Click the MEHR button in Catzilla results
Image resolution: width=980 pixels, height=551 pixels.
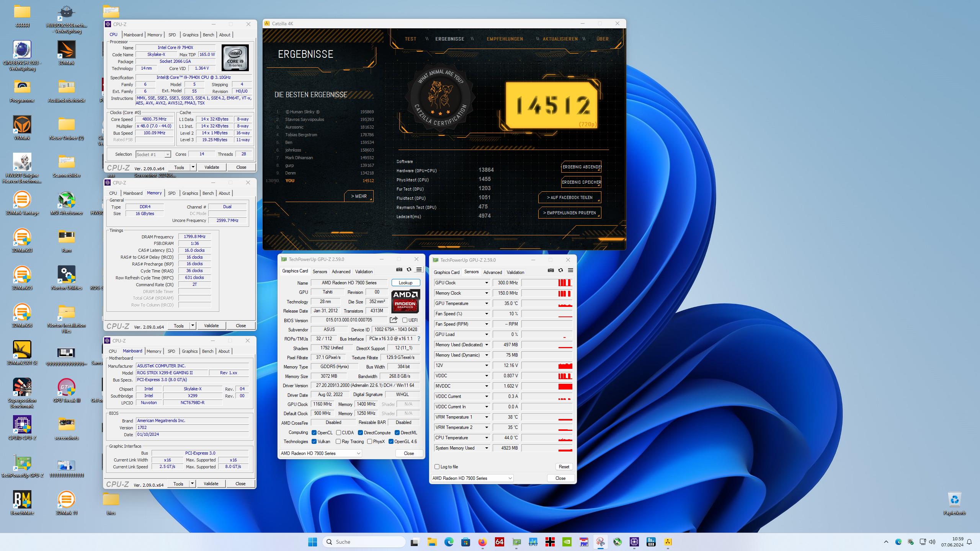click(359, 196)
